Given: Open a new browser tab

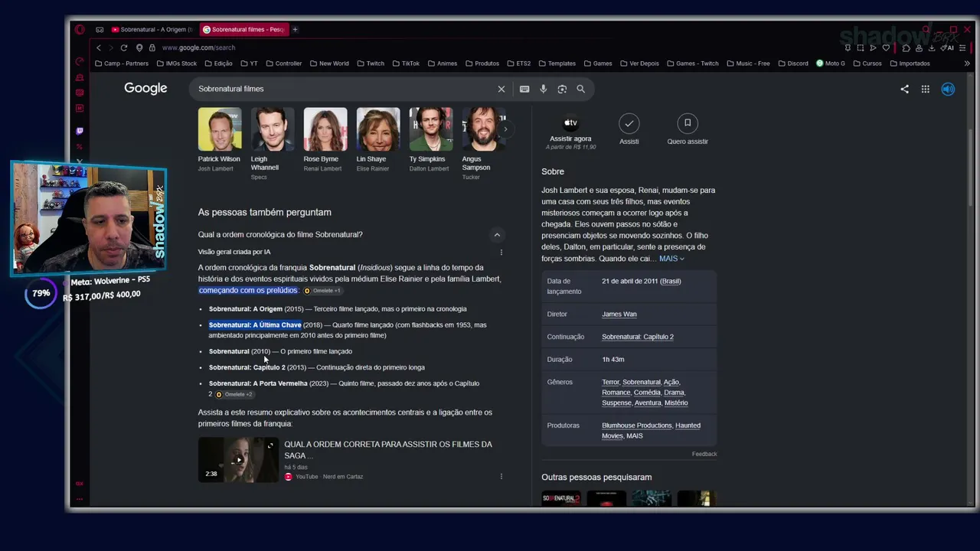Looking at the screenshot, I should coord(295,30).
